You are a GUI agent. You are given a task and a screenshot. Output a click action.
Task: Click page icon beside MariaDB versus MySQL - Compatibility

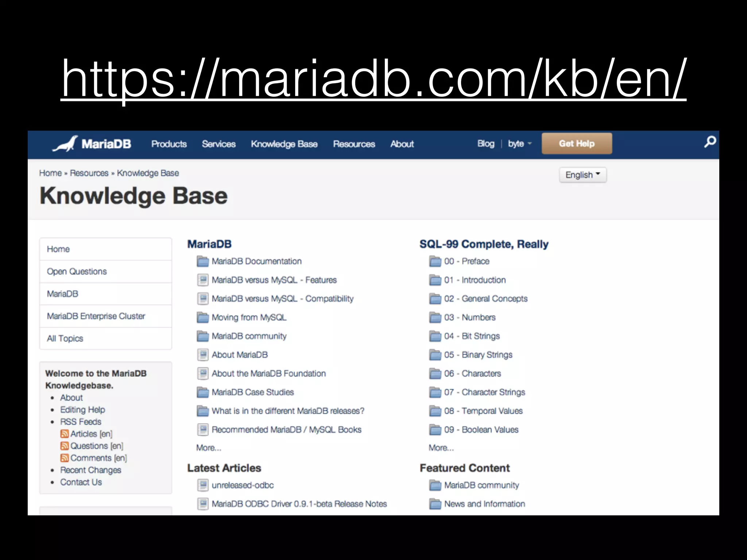coord(203,299)
